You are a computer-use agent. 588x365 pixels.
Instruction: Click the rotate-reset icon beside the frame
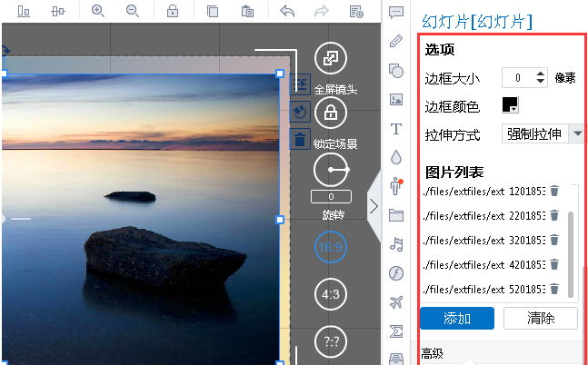click(300, 112)
